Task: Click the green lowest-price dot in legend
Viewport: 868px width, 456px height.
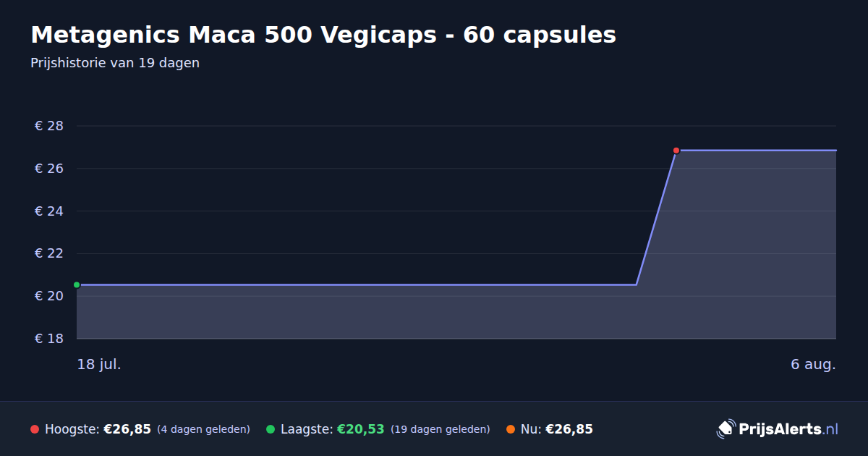Action: point(271,429)
